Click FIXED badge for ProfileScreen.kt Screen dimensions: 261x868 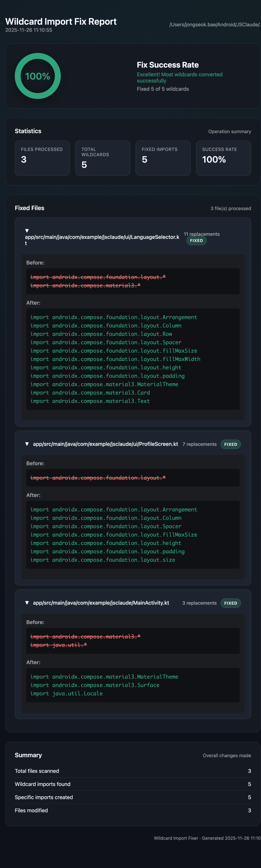point(230,445)
